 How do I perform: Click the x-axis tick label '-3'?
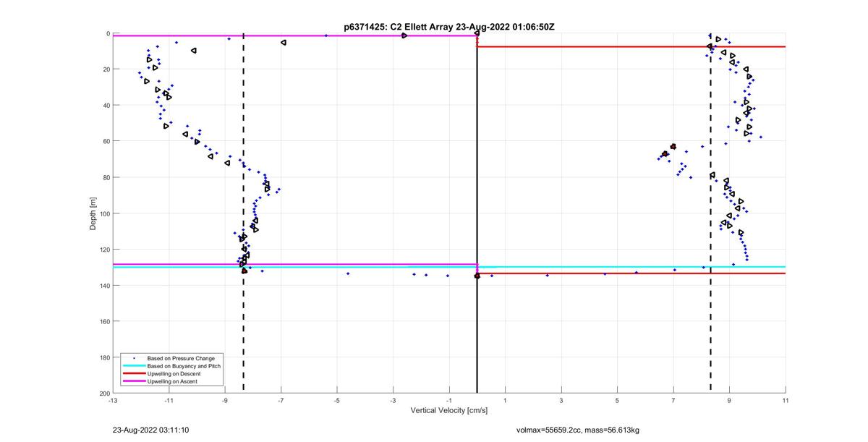tap(393, 400)
